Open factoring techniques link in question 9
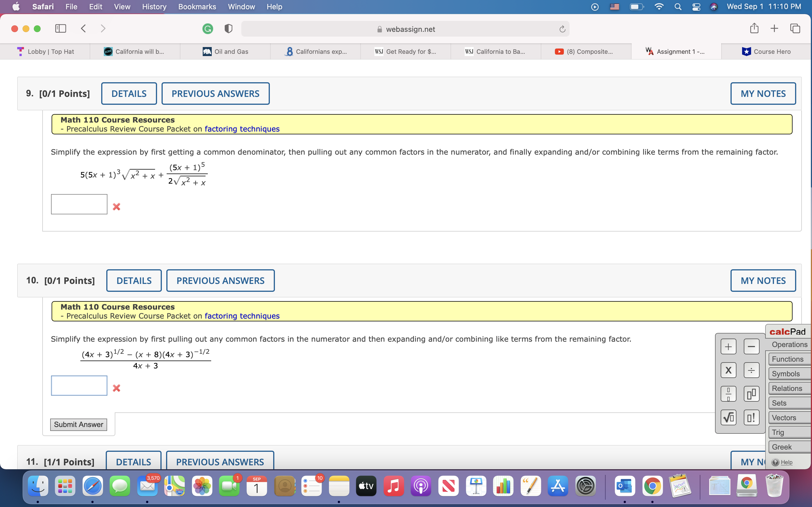The height and width of the screenshot is (507, 812). (242, 129)
